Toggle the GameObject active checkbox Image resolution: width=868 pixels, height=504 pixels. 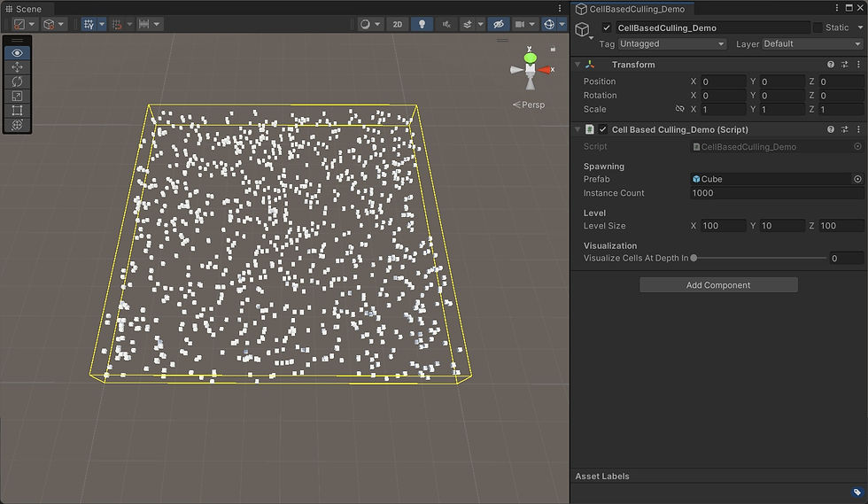(x=607, y=27)
